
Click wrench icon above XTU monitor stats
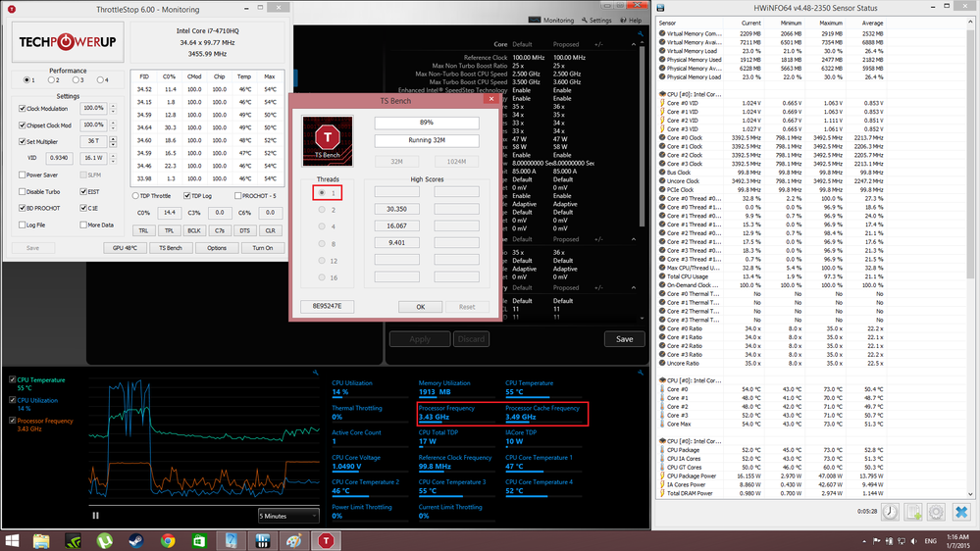pos(641,373)
